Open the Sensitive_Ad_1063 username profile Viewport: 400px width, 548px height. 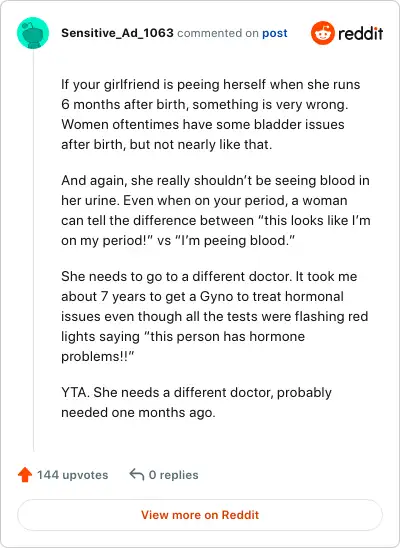point(117,33)
